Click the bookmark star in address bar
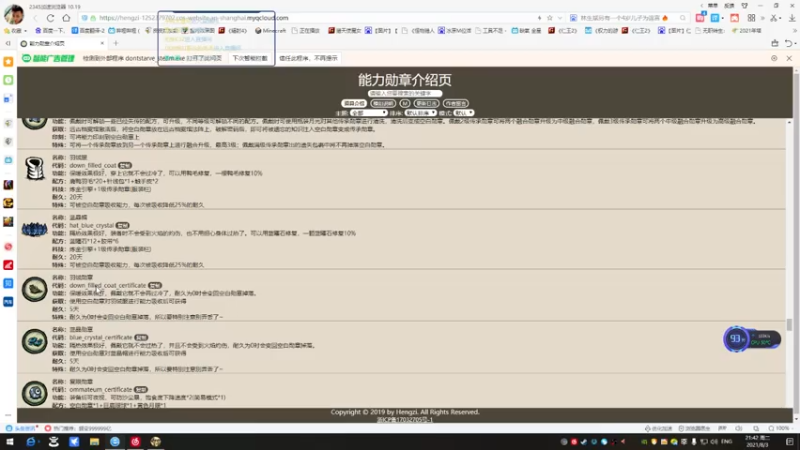The height and width of the screenshot is (450, 800). click(x=549, y=18)
